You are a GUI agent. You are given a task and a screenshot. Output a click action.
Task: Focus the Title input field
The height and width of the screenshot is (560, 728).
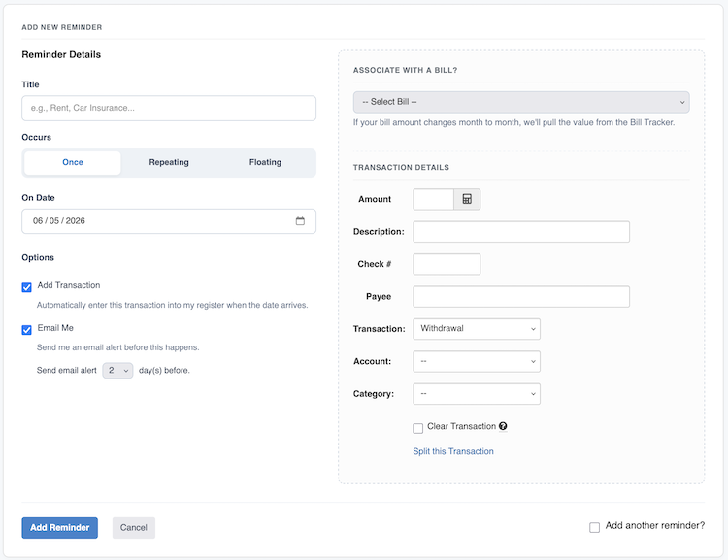click(x=169, y=108)
